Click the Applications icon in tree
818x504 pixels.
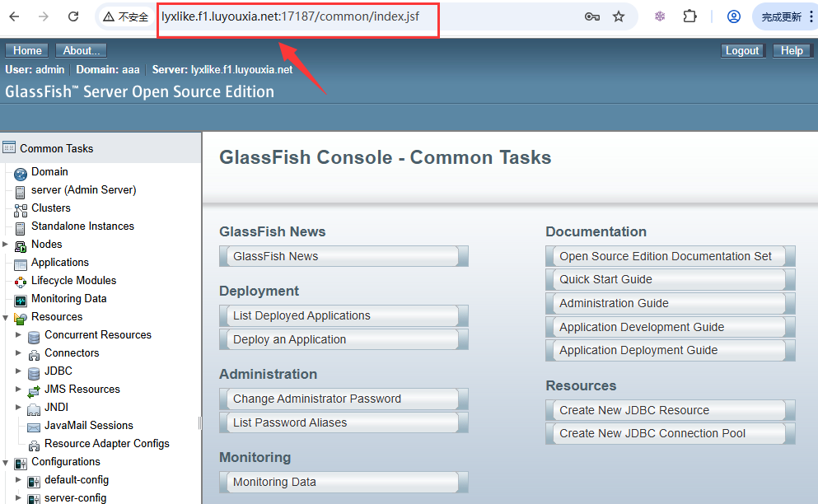(21, 264)
